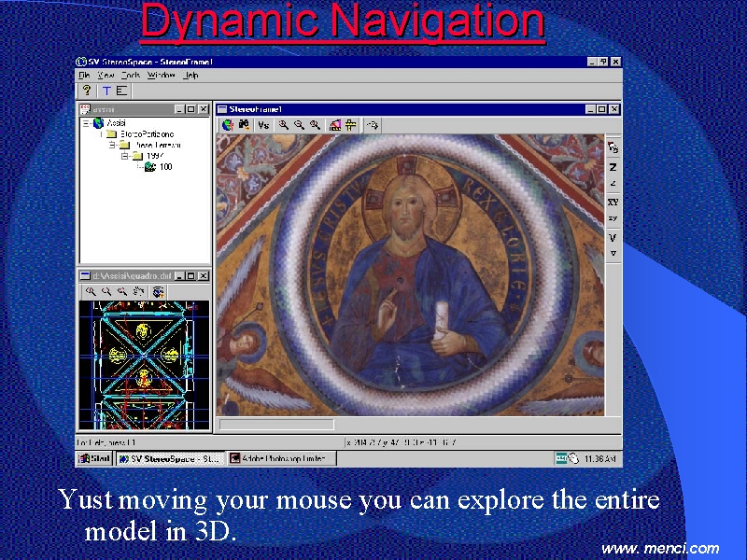Image resolution: width=747 pixels, height=560 pixels.
Task: Click the 11:36 AM taskbar clock
Action: click(x=599, y=458)
